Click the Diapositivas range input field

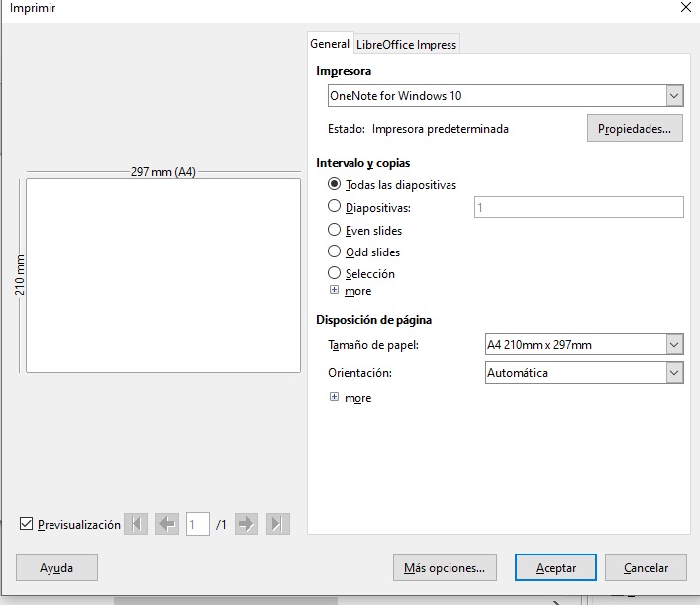click(578, 207)
